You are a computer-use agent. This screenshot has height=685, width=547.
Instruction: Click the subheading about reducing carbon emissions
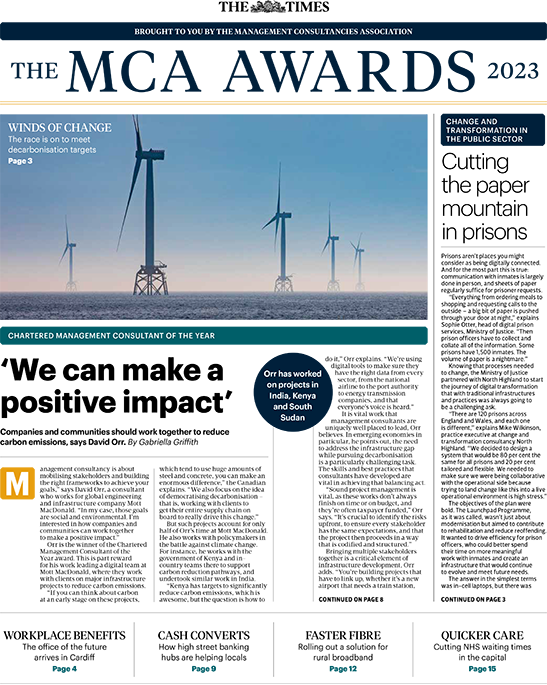[x=114, y=436]
